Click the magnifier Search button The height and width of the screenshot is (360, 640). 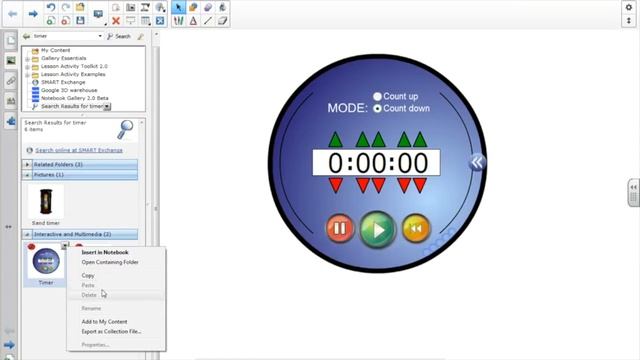click(119, 36)
